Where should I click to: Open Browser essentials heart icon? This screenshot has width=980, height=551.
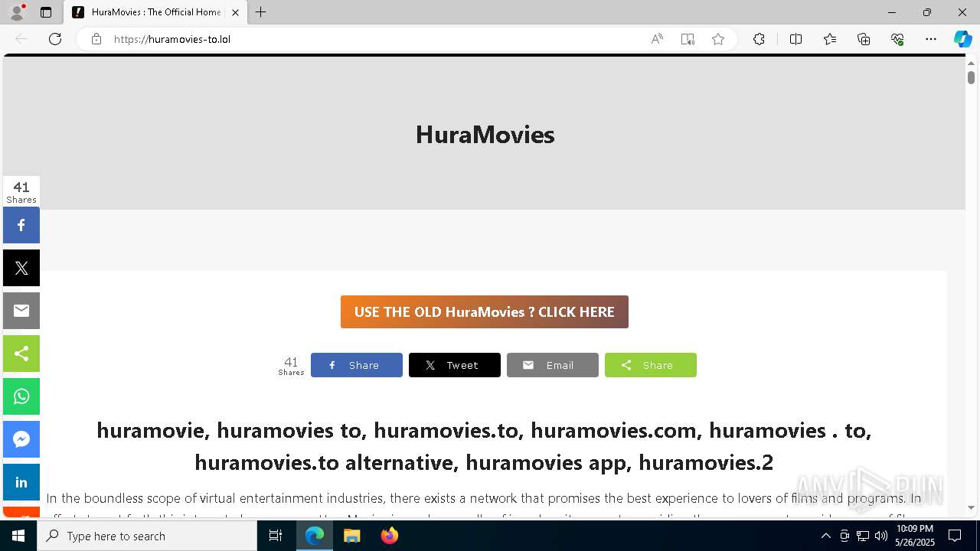pos(897,39)
